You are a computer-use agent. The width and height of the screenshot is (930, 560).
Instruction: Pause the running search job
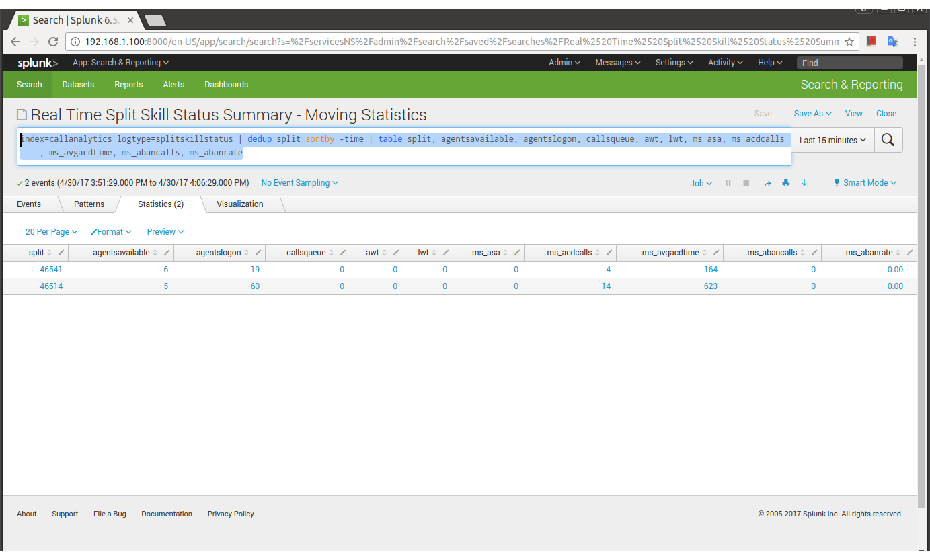click(728, 183)
